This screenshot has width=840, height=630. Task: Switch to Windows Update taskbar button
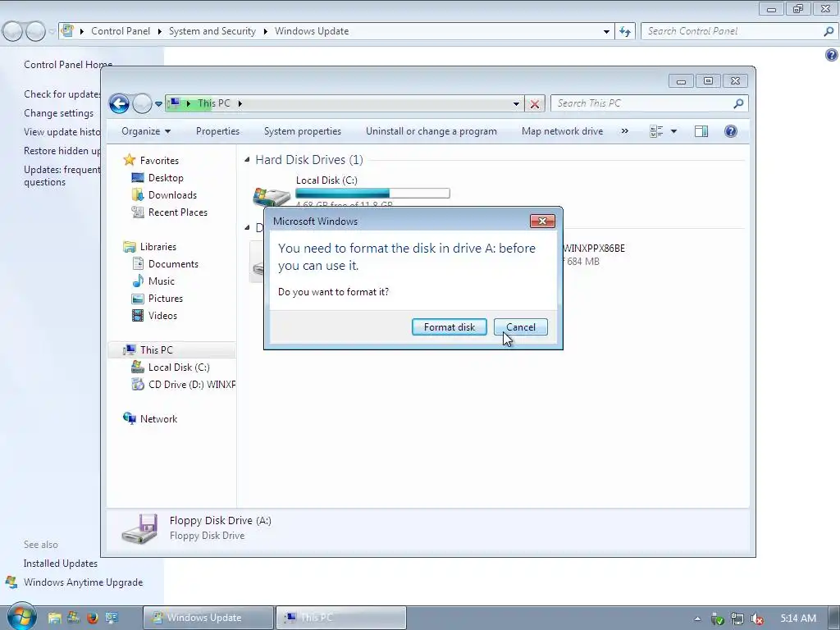click(208, 618)
